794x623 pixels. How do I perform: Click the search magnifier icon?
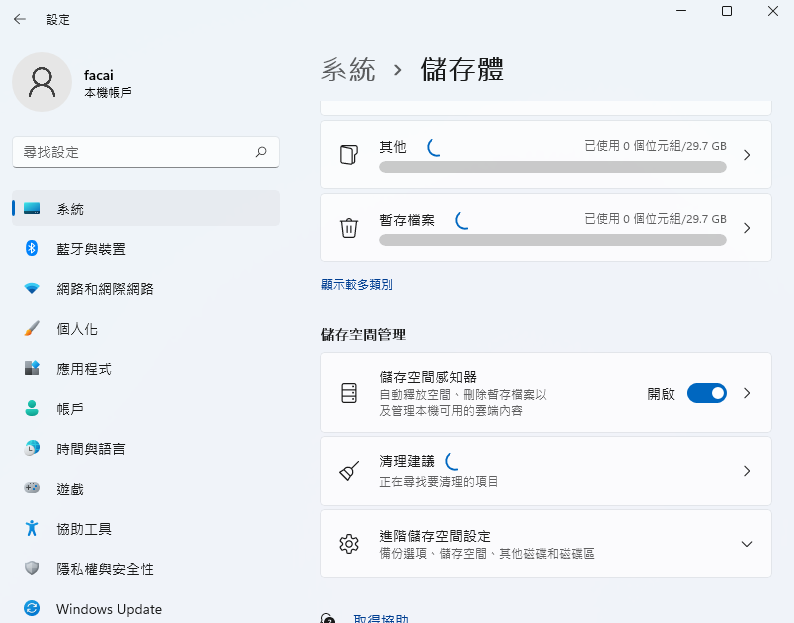pos(261,152)
